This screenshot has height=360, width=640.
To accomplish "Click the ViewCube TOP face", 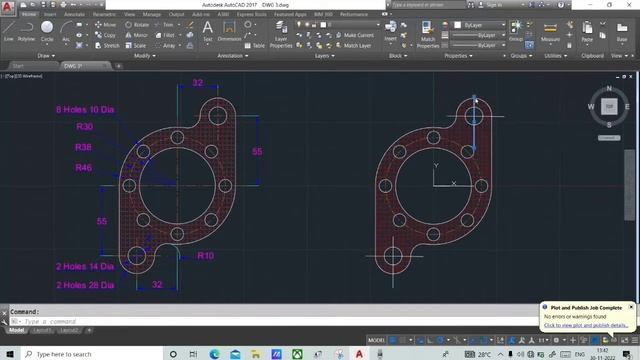I will point(609,107).
